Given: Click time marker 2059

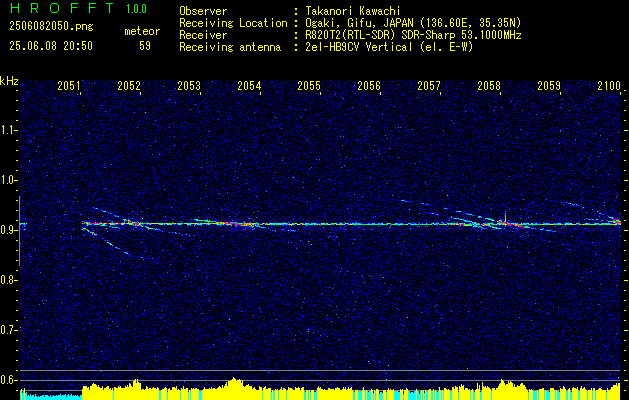Looking at the screenshot, I should click(x=549, y=85).
